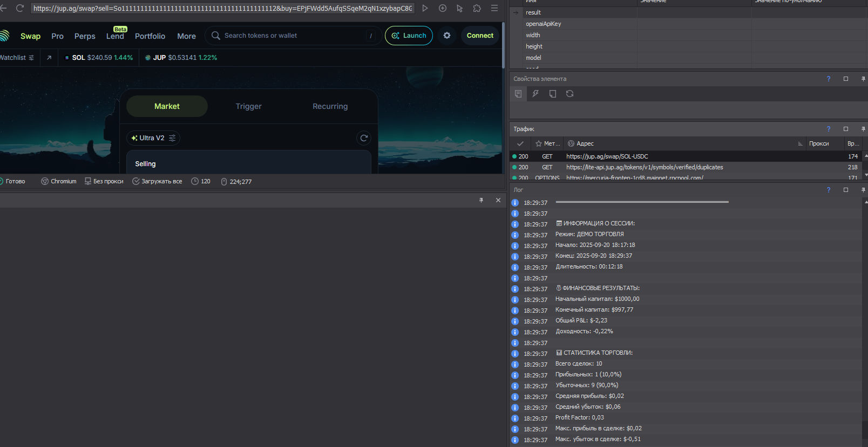This screenshot has width=868, height=447.
Task: Click the SOL $240.59 ticker
Action: [99, 58]
